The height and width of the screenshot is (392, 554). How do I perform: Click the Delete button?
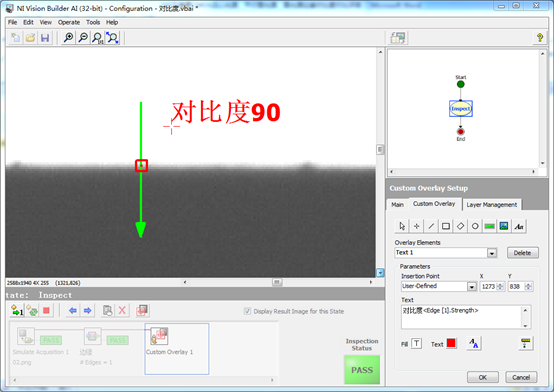coord(523,253)
